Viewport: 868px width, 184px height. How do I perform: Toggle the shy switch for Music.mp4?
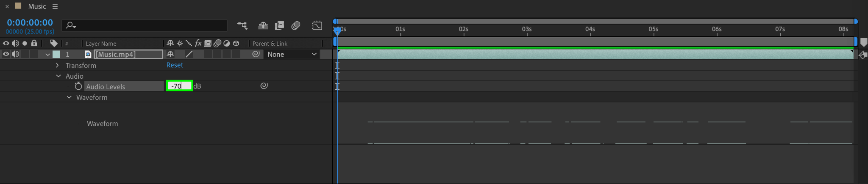click(170, 54)
